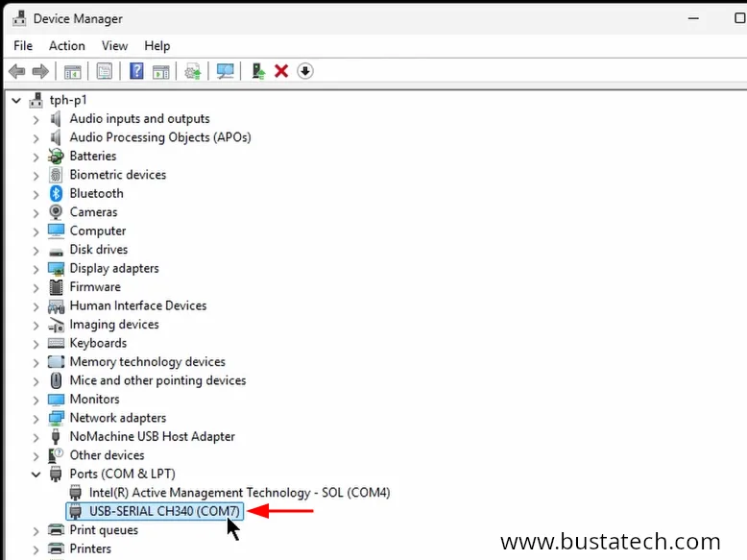
Task: Open the View menu
Action: coord(114,46)
